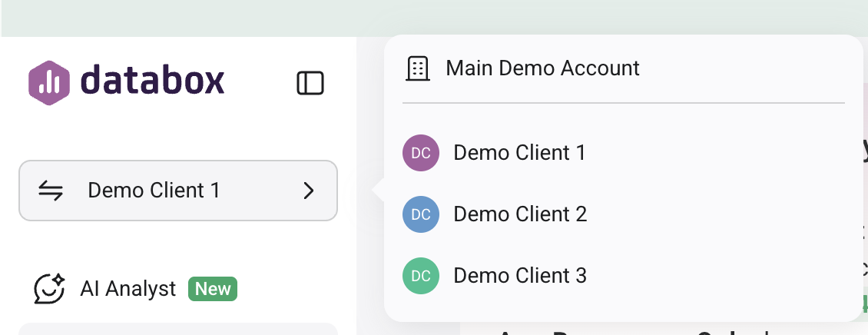Screen dimensions: 868x335
Task: Click the green DC avatar for Demo Client 3
Action: point(421,276)
